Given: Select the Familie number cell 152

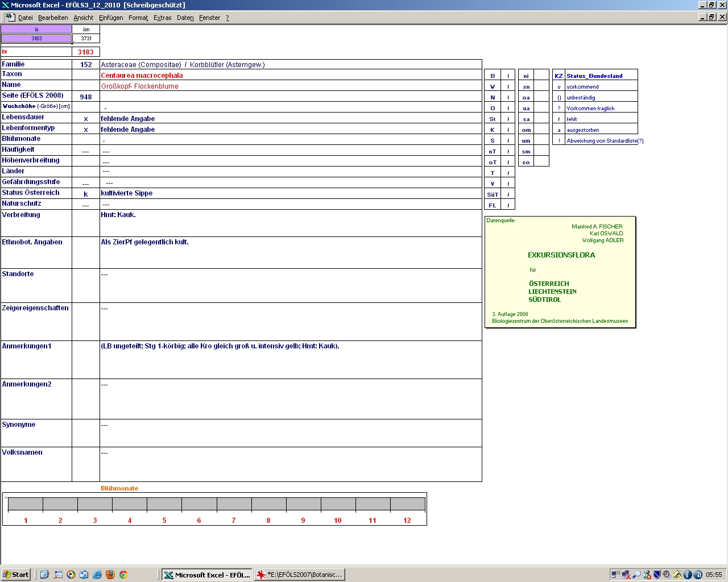Looking at the screenshot, I should 86,64.
